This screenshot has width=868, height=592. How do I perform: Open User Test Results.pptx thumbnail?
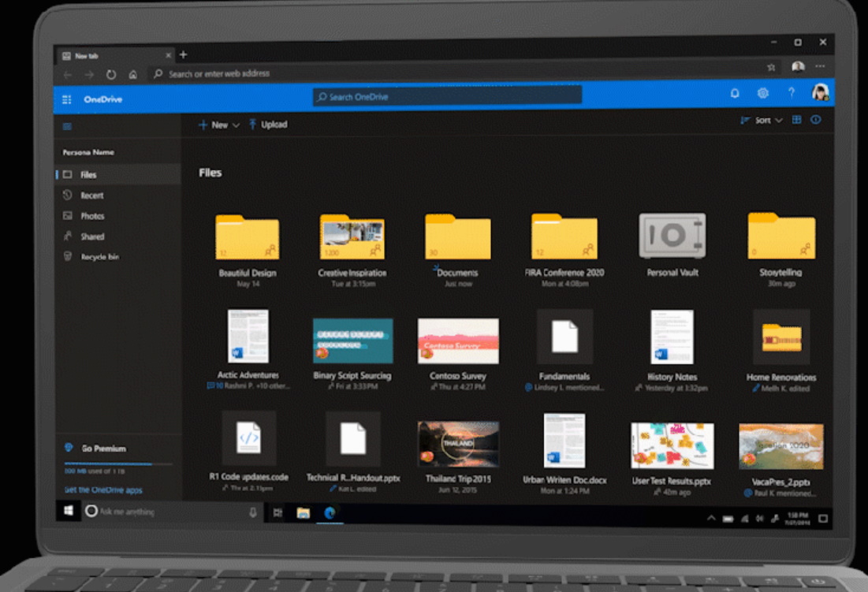[672, 446]
